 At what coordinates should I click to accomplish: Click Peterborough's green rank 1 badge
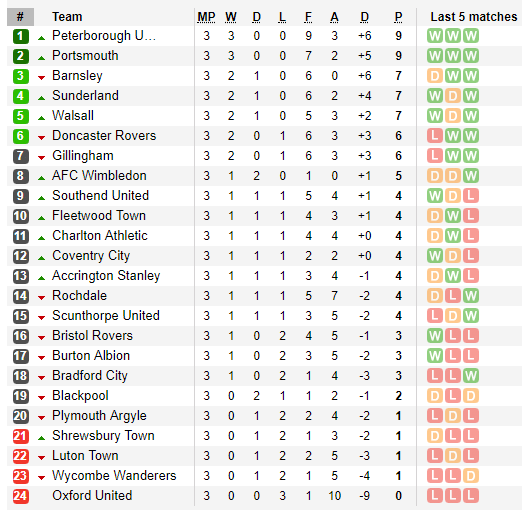[21, 36]
